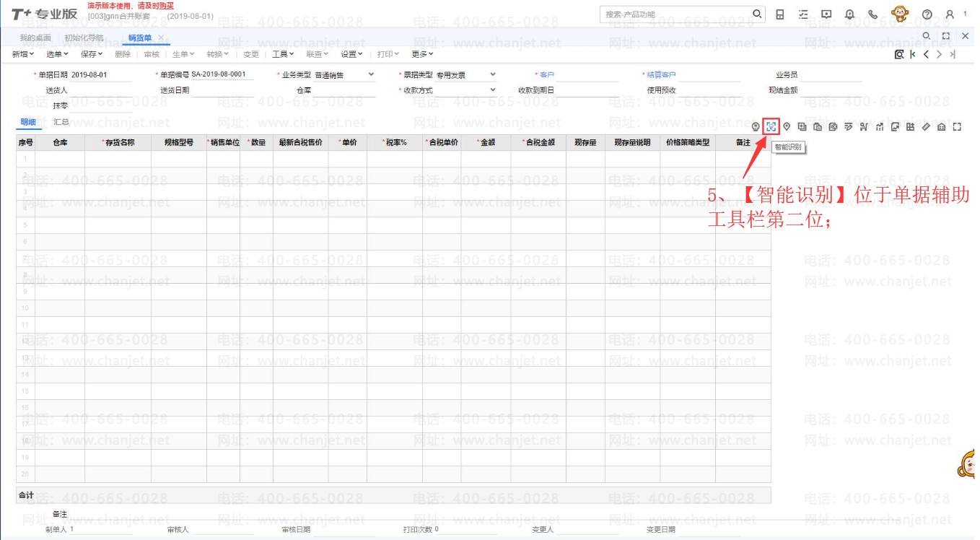Click the 审核 toolbar button
This screenshot has width=980, height=540.
[152, 54]
